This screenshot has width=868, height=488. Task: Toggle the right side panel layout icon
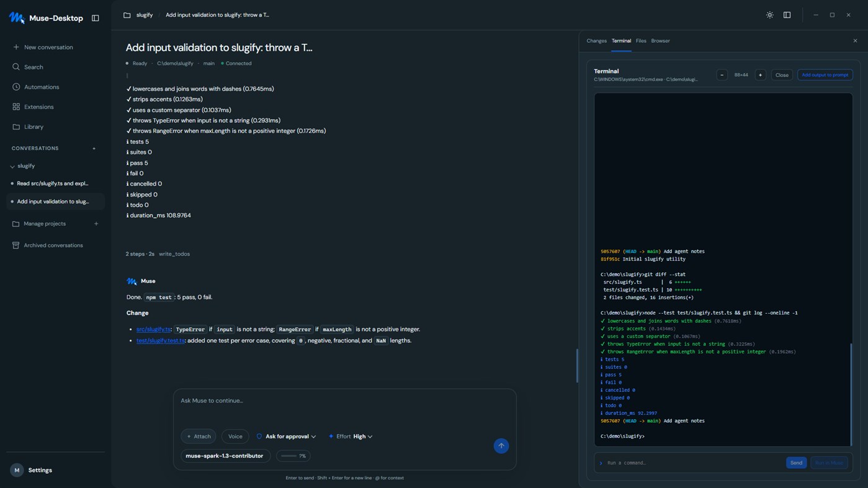click(x=787, y=15)
